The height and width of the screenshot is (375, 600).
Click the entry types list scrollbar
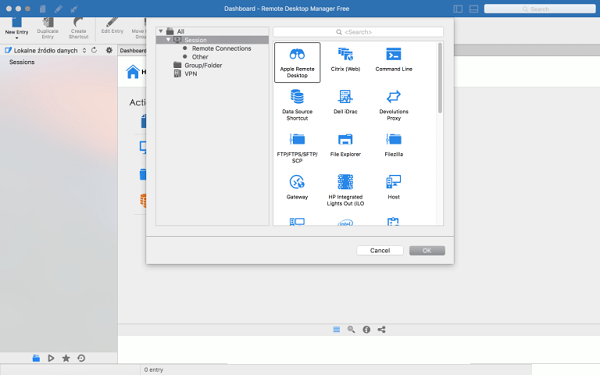[440, 78]
